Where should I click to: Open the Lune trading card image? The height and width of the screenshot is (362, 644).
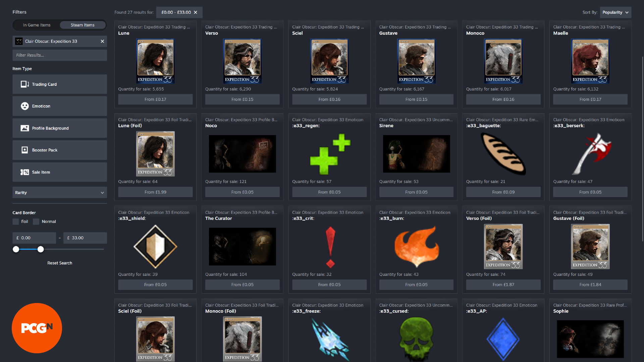(155, 61)
